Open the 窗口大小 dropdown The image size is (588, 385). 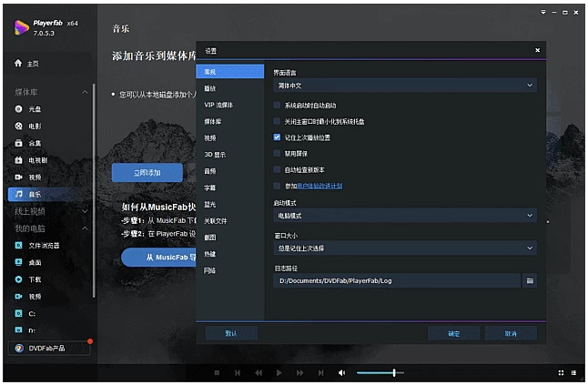404,248
